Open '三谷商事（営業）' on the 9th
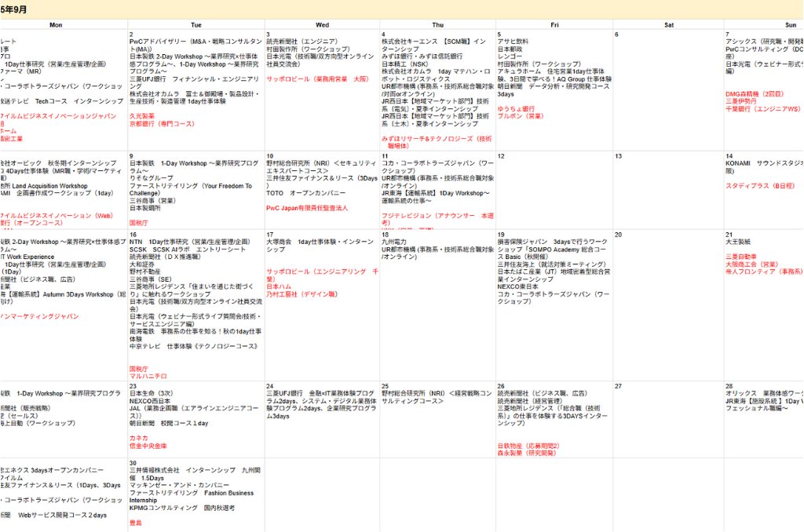This screenshot has height=532, width=804. click(152, 201)
